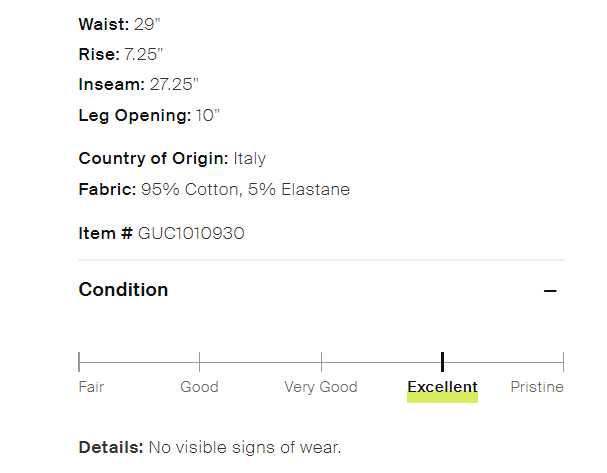
Task: Click the bold Excellent marker on the scale
Action: point(442,361)
